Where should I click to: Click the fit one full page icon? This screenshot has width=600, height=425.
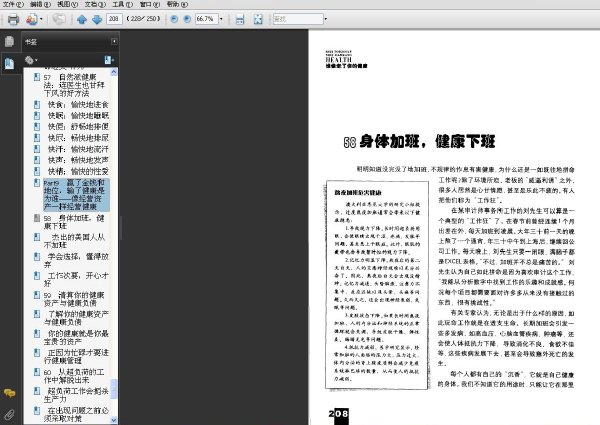pyautogui.click(x=258, y=19)
